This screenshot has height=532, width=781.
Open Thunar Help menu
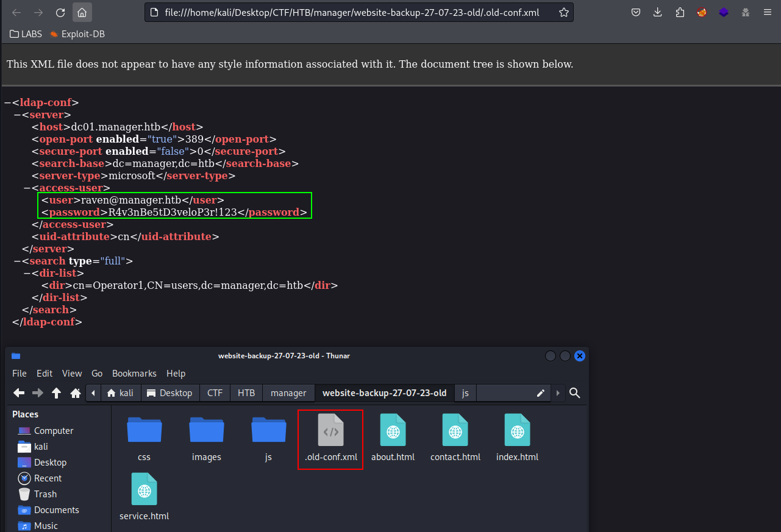pyautogui.click(x=176, y=374)
